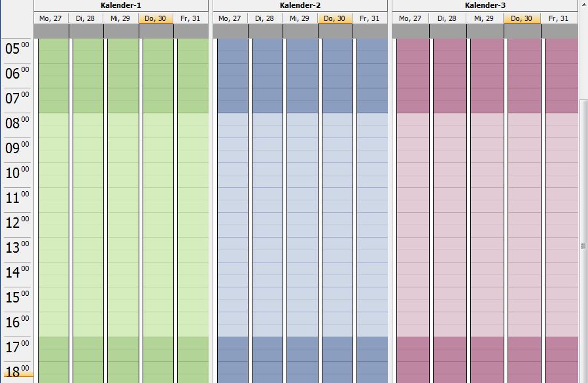Choose Mi, 29 day header in Kalender-1
This screenshot has width=588, height=383.
pyautogui.click(x=121, y=18)
